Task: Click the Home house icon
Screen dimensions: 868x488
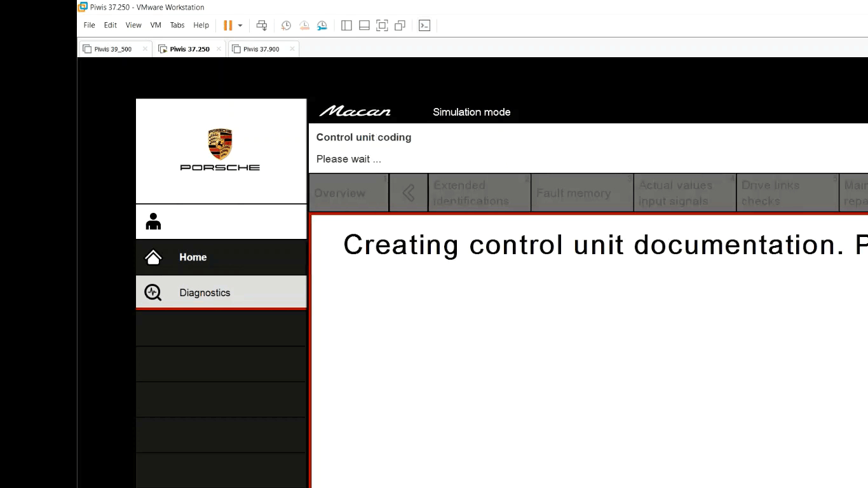Action: [153, 257]
